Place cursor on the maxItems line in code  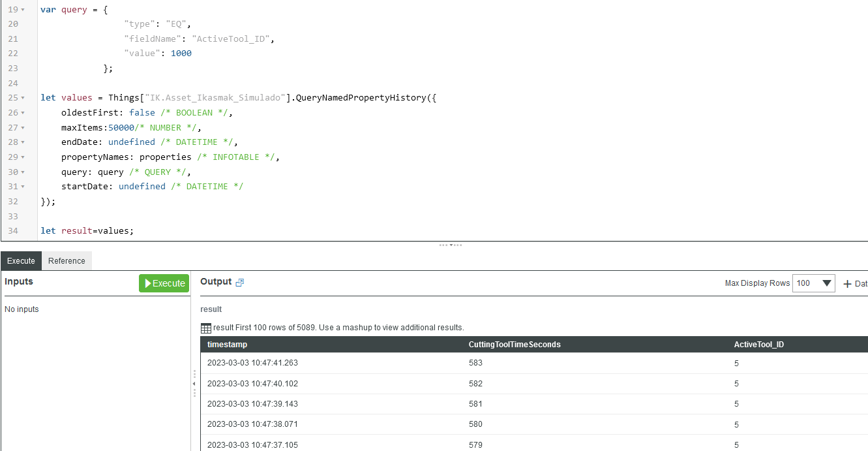(x=130, y=128)
